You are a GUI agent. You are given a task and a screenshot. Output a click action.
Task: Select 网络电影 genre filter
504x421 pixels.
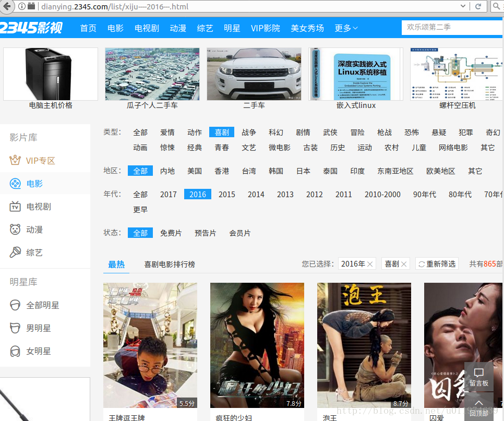point(453,148)
